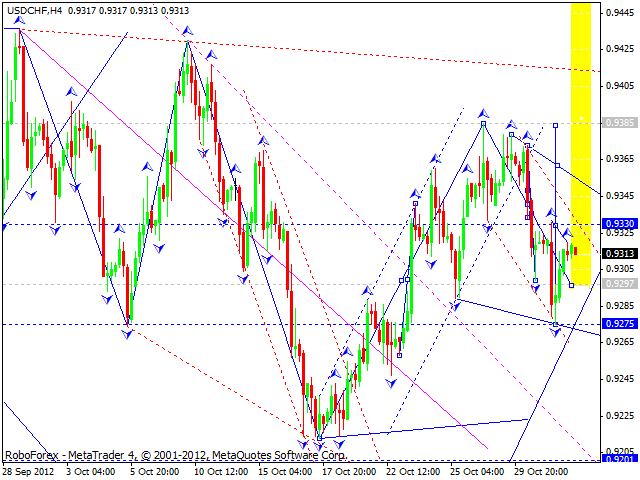Click the gray 0.9385 price level label
This screenshot has height=480, width=640.
618,123
